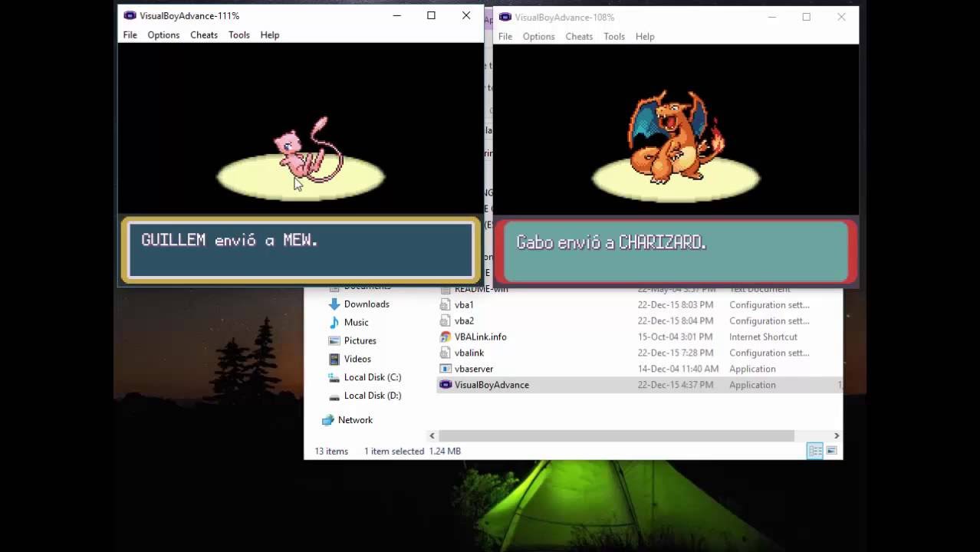Click Application type for vbaserver row
This screenshot has width=980, height=552.
(752, 369)
